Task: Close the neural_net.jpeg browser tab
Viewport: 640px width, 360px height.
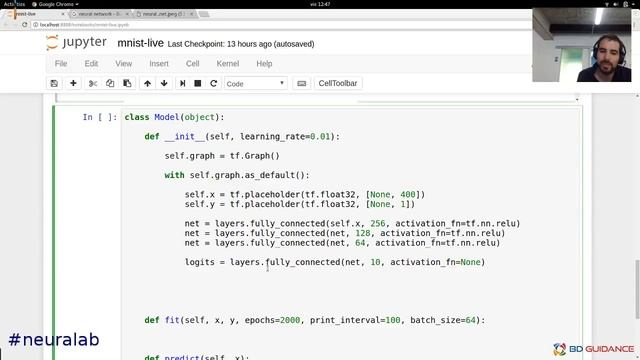Action: [191, 14]
